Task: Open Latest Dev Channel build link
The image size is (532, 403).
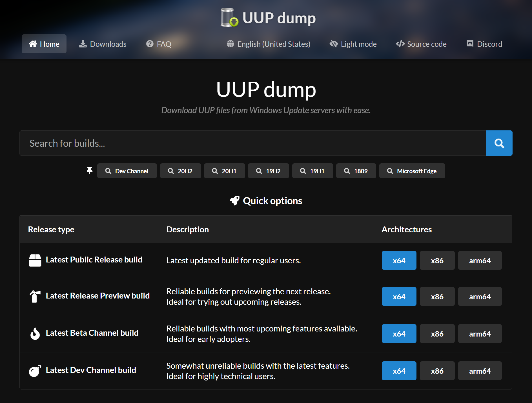Action: pos(91,370)
